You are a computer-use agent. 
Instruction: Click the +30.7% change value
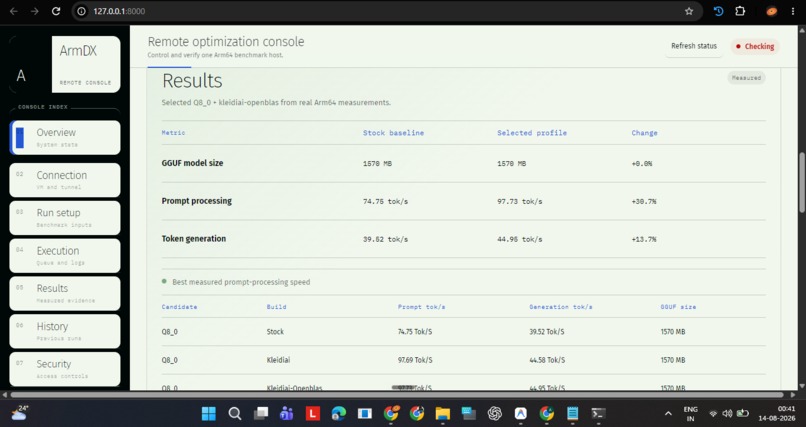pyautogui.click(x=644, y=201)
